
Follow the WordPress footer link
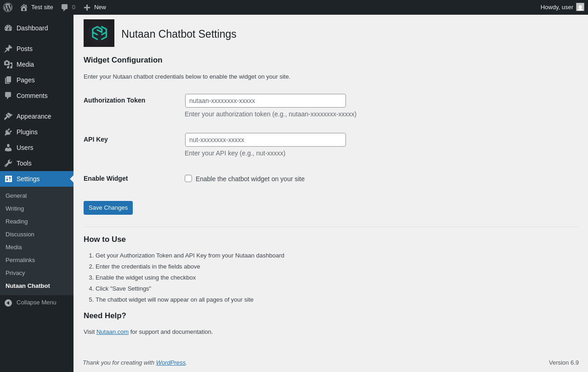[x=170, y=363]
